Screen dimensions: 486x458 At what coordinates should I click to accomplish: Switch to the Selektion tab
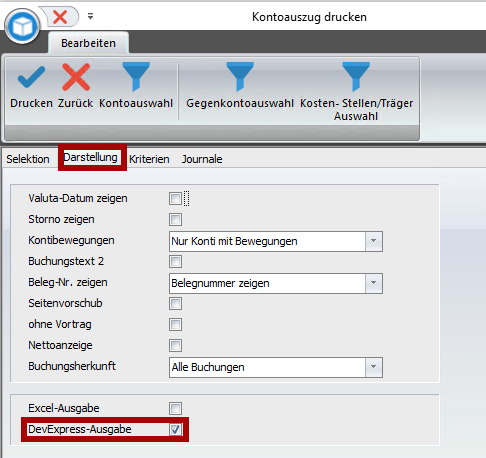(x=28, y=159)
